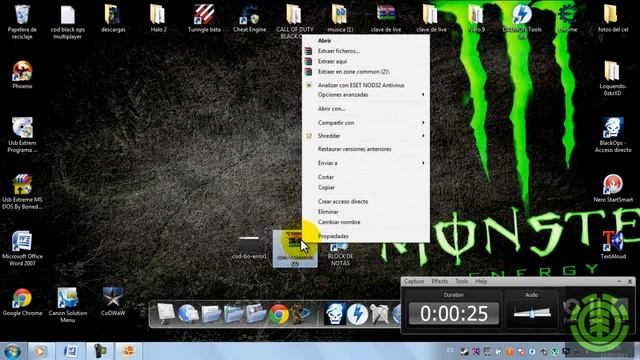Select the 'cod black ops multiplayer' file icon
640x360 pixels.
[67, 20]
